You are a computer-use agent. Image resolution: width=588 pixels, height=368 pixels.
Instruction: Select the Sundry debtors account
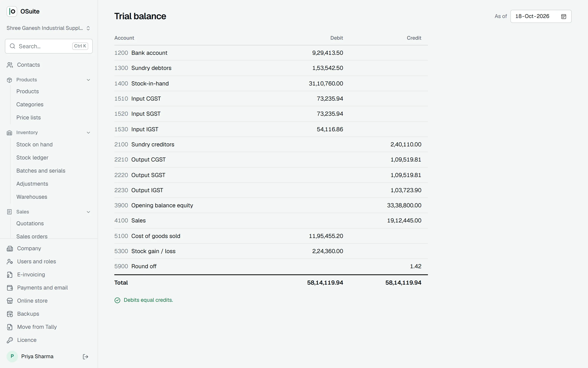coord(151,68)
